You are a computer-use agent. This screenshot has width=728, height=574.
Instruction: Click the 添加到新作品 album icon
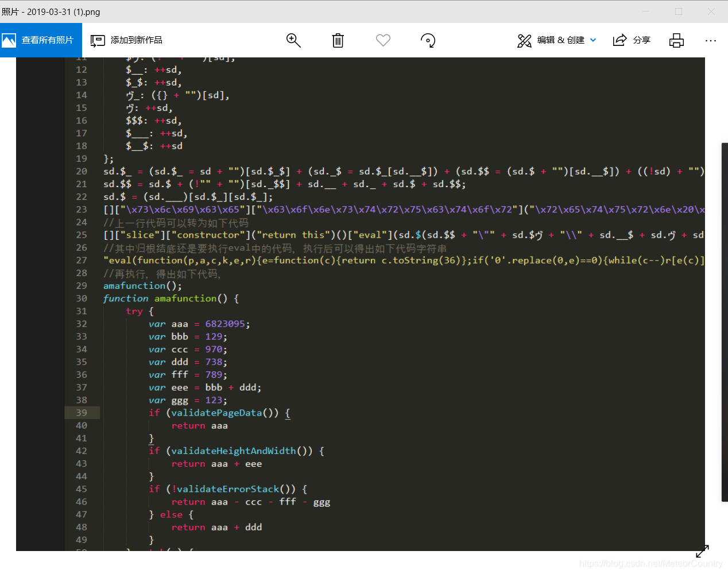(x=98, y=40)
